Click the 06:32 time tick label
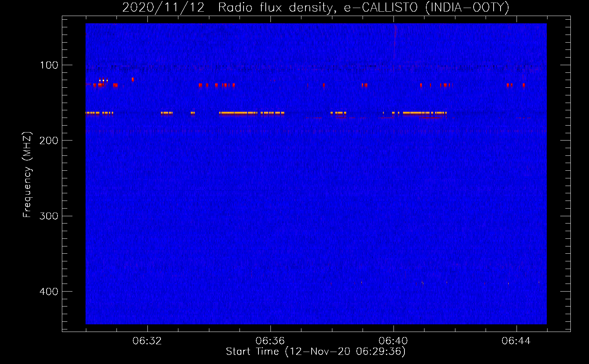 coord(147,341)
